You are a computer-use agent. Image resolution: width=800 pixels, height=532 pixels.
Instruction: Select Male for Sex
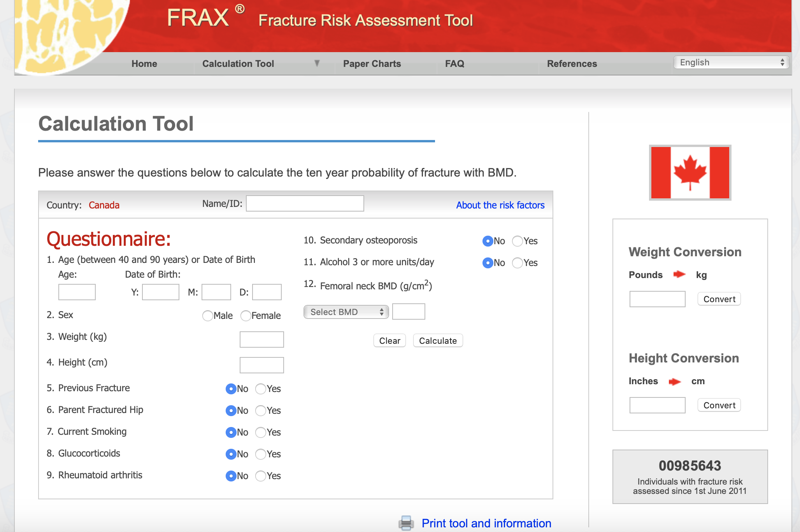[208, 316]
